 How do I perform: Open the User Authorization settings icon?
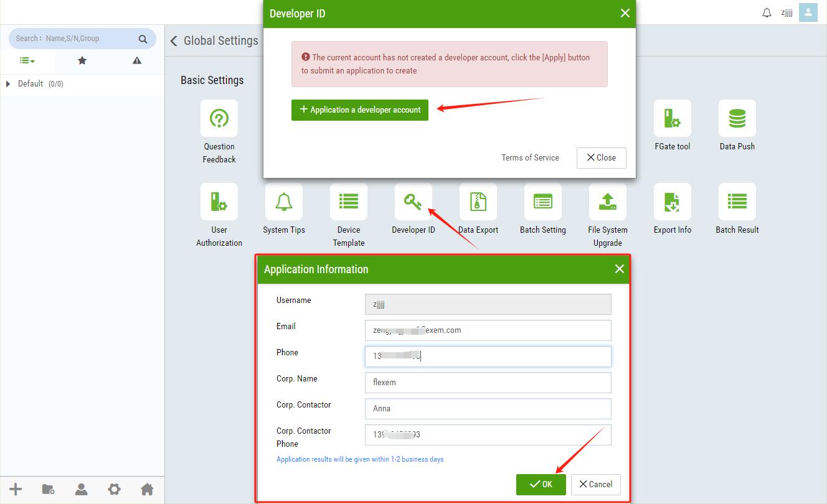coord(219,202)
